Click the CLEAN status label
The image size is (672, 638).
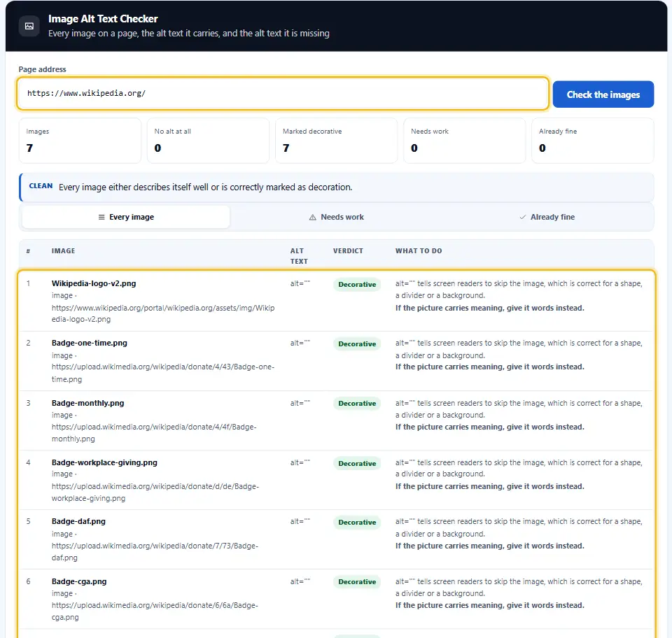coord(41,186)
